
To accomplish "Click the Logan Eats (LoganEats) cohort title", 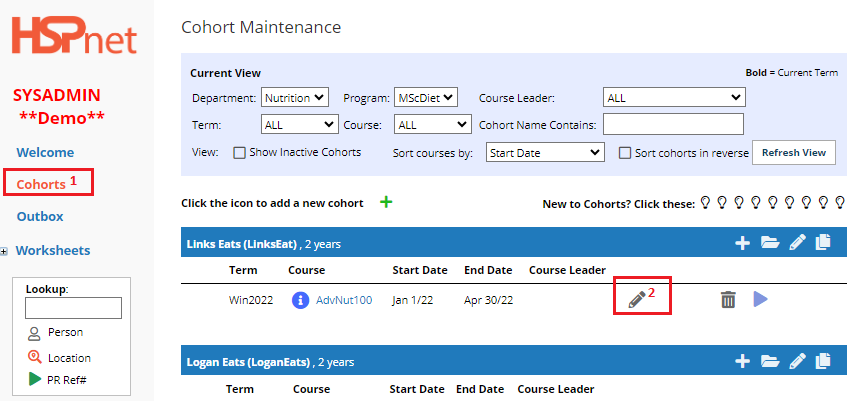I will (249, 362).
